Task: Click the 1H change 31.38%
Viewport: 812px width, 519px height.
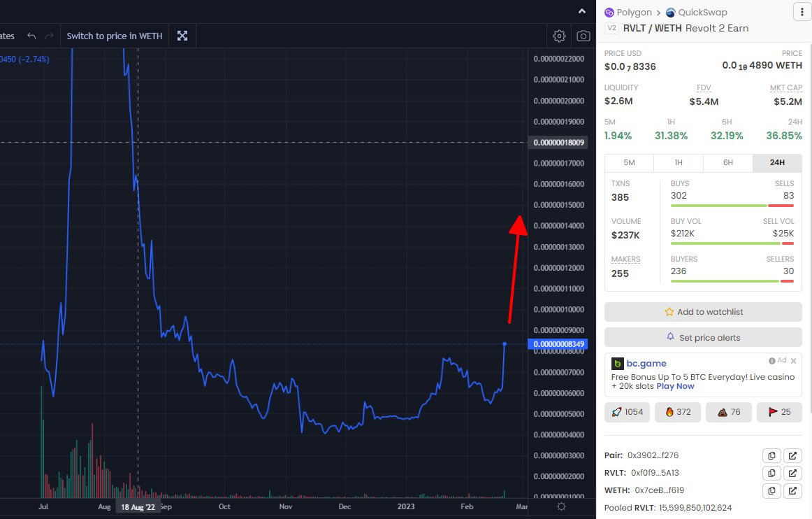Action: point(671,136)
